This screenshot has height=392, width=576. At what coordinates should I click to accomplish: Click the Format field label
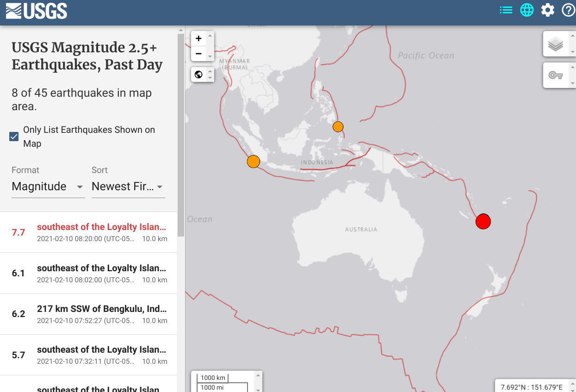click(25, 170)
